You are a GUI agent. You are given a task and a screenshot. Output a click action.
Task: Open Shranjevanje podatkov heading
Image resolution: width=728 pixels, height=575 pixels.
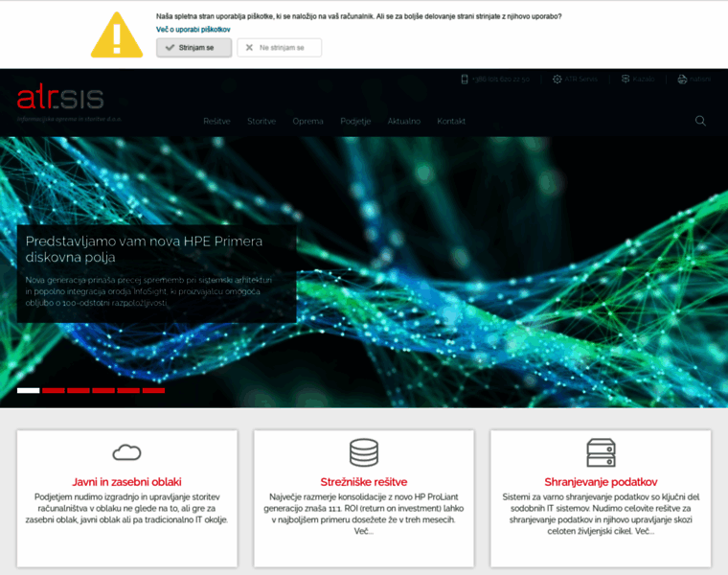(x=602, y=482)
